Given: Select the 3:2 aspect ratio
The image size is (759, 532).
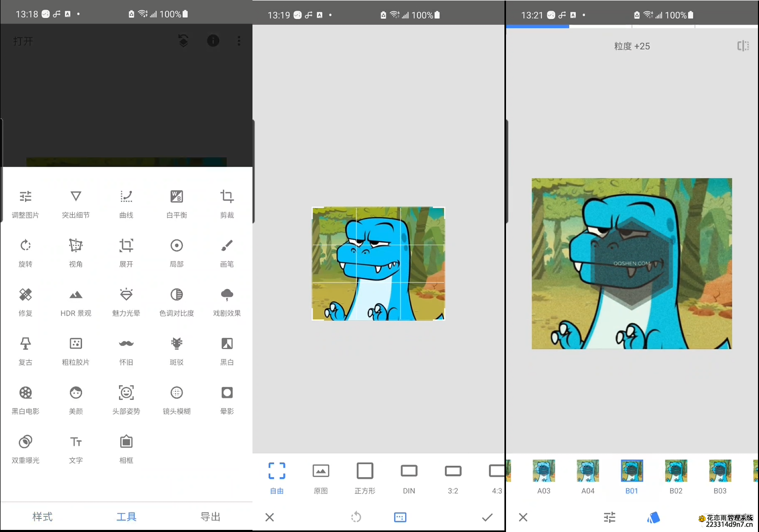Looking at the screenshot, I should click(453, 477).
